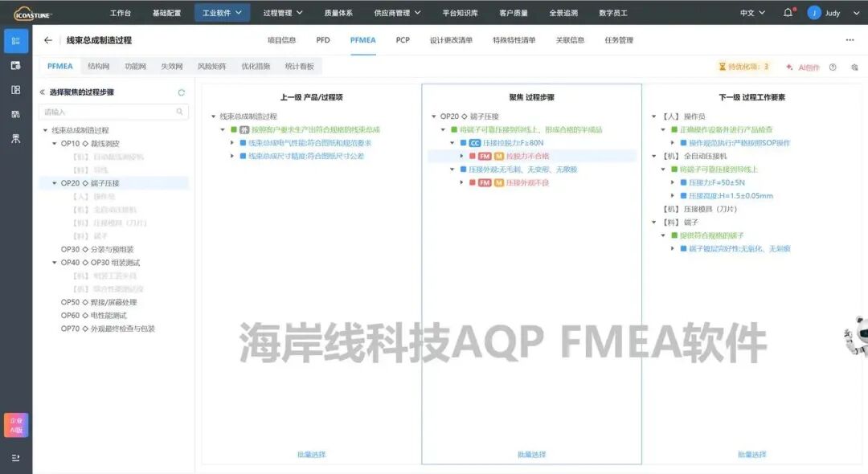Select OP50 焊接/屏蔽处理 in tree
Viewport: 868px width, 474px height.
tap(99, 303)
